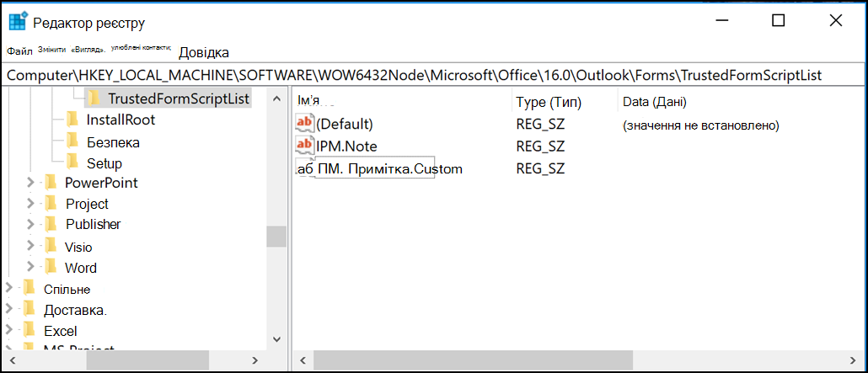Open the Довідка menu
The height and width of the screenshot is (373, 868).
click(204, 52)
